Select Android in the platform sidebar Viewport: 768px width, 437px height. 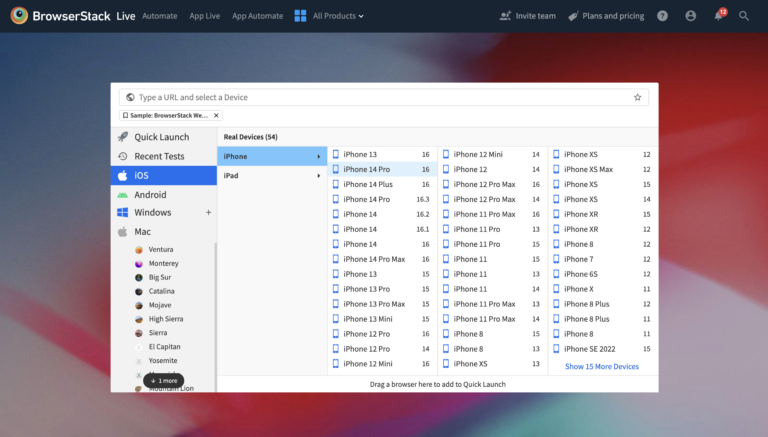tap(164, 194)
